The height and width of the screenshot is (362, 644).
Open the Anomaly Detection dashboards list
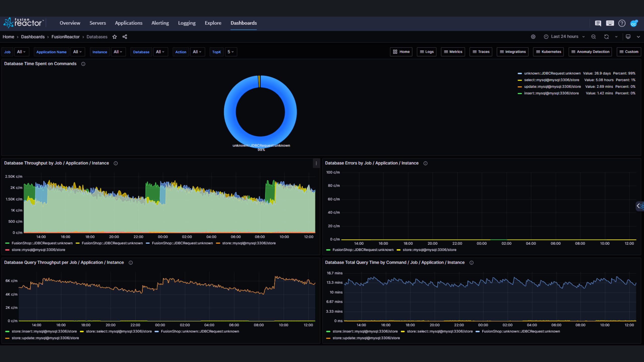click(x=590, y=52)
